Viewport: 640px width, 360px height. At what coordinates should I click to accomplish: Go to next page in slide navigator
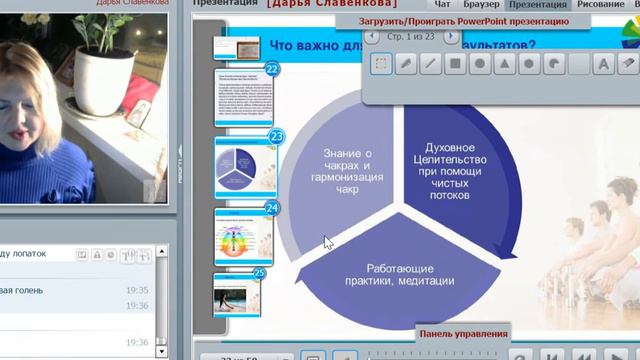451,36
